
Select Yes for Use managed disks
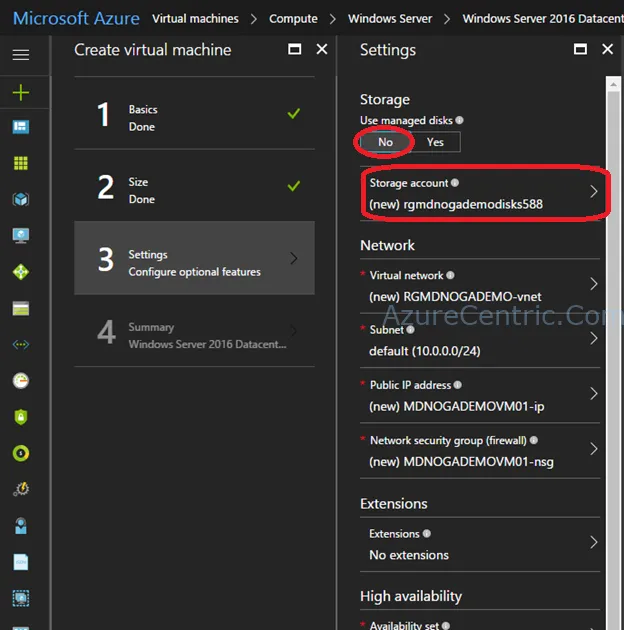click(435, 142)
